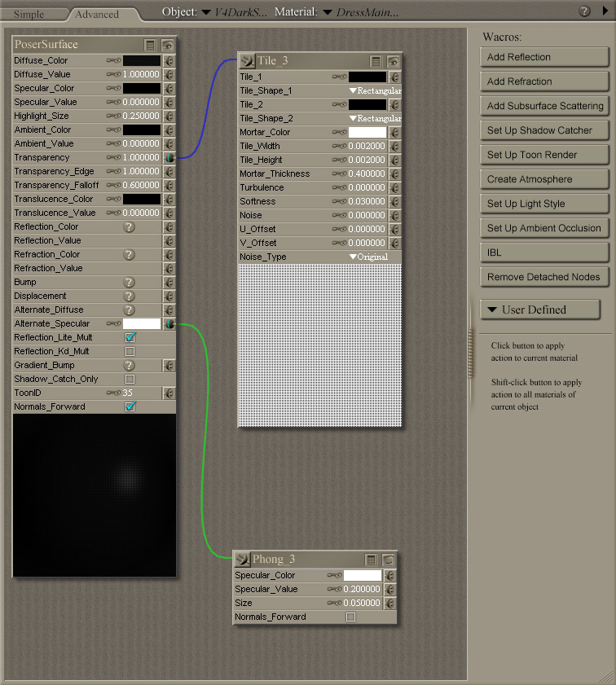
Task: Click the Tile_Width plug icon
Action: [x=394, y=147]
